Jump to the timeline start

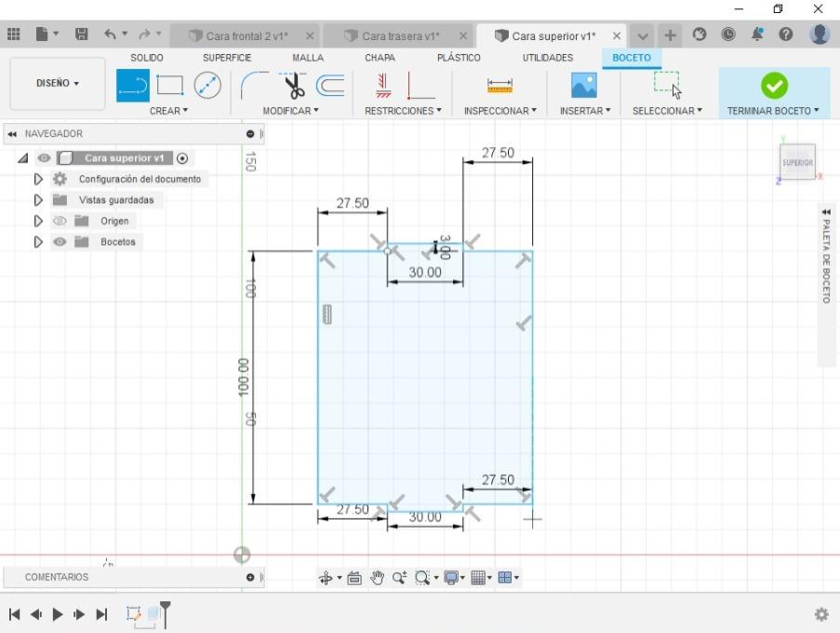[15, 614]
